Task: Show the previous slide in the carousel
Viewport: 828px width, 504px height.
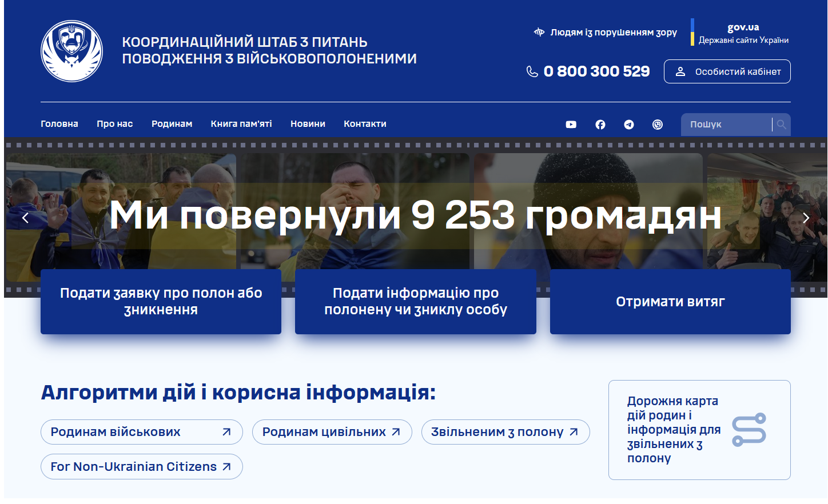Action: (25, 218)
